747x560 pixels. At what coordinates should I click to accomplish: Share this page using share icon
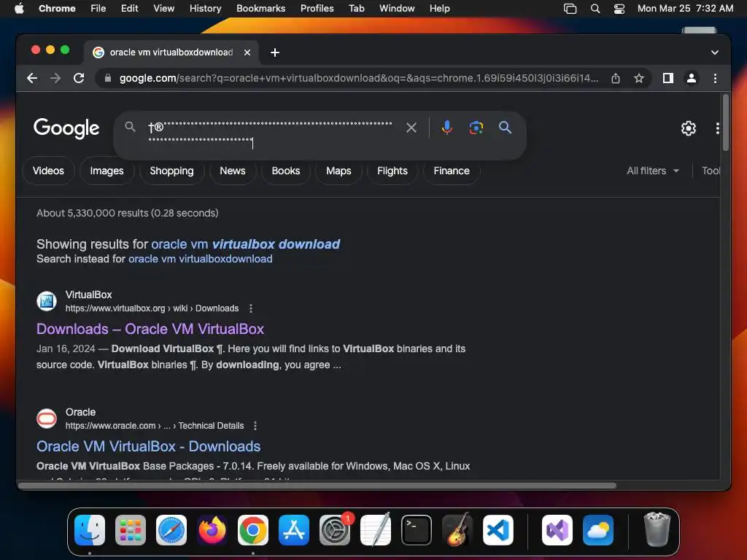[616, 78]
